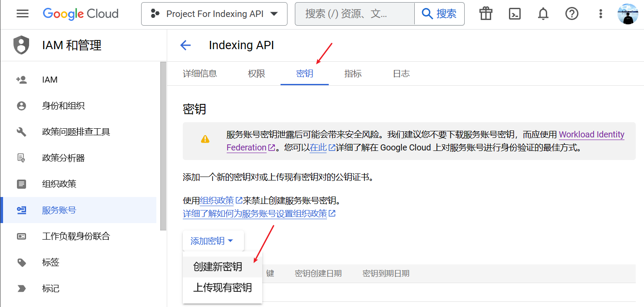
Task: Open the three-dot settings menu
Action: 601,14
